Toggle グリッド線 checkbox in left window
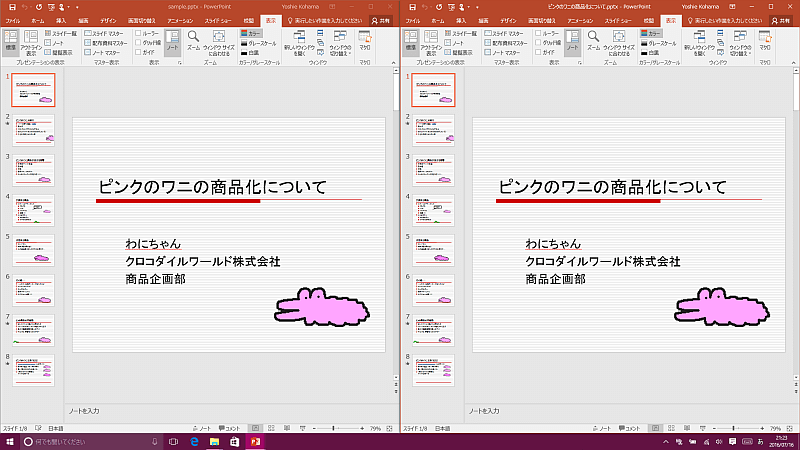The image size is (800, 450). (138, 43)
